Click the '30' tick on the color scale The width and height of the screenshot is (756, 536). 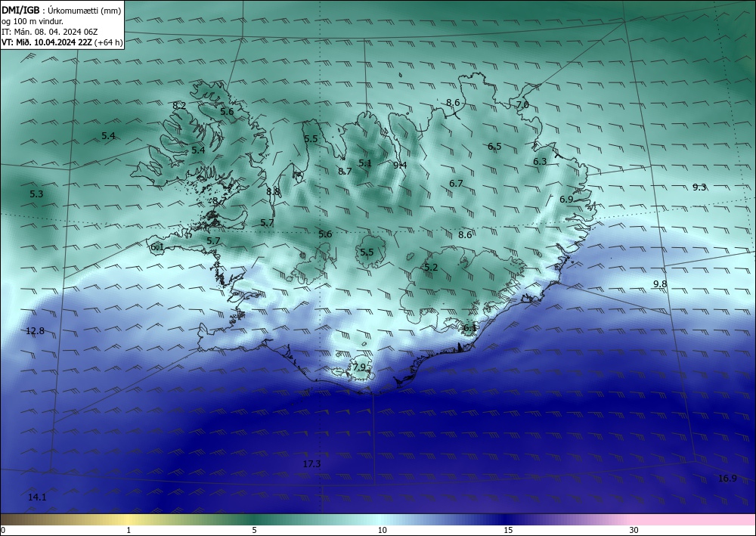click(634, 530)
